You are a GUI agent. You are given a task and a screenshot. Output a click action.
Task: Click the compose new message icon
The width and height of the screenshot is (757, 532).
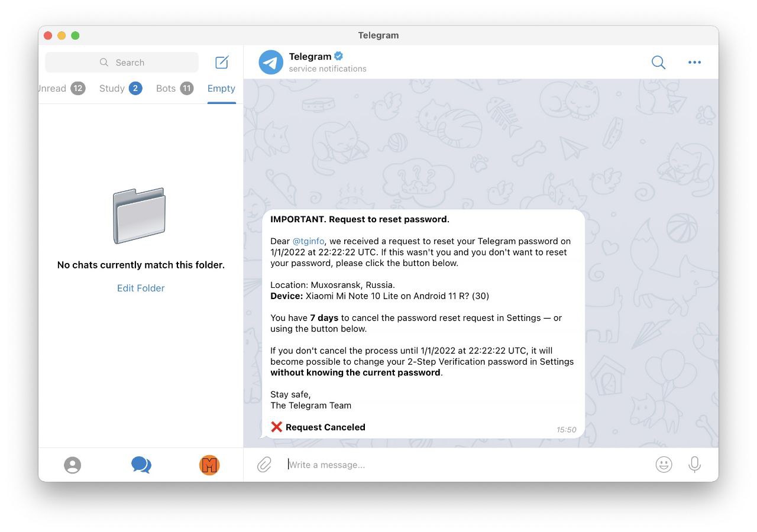pos(222,62)
